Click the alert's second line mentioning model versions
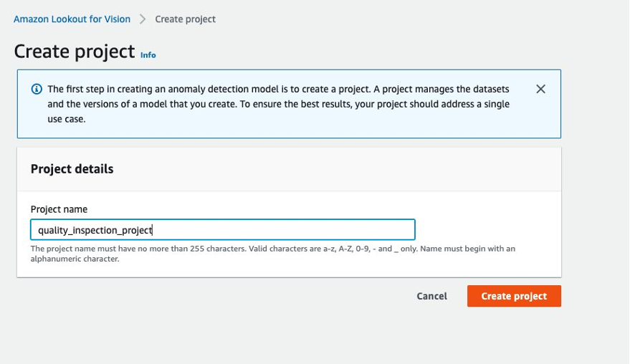This screenshot has width=630, height=364. click(x=278, y=104)
